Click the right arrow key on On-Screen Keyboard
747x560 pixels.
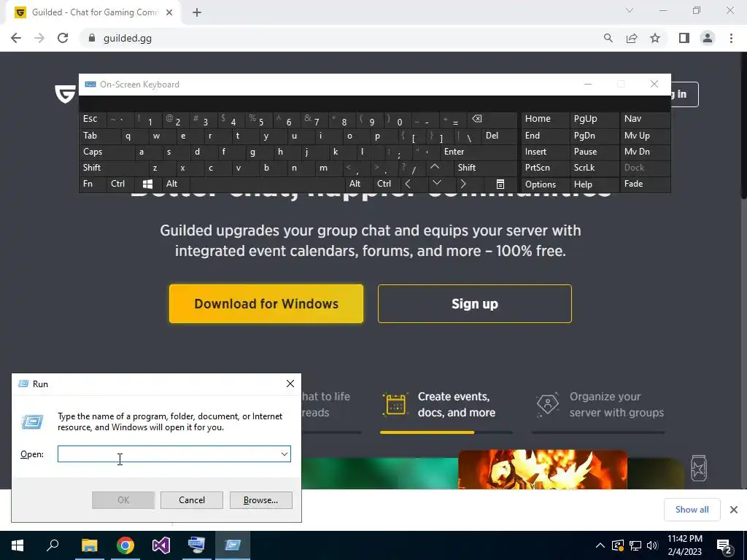(x=463, y=184)
